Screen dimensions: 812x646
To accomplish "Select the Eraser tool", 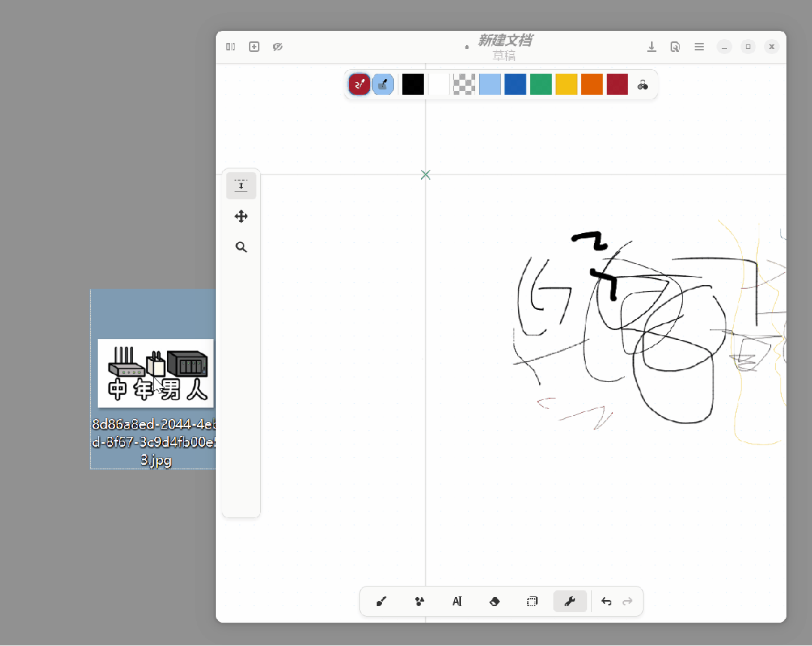I will click(x=495, y=602).
